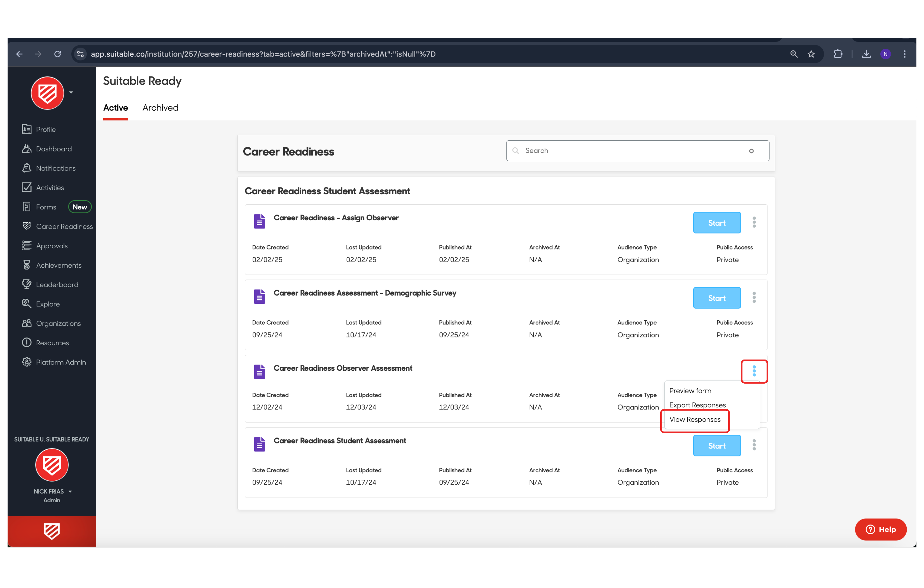The image size is (924, 588).
Task: Open Achievements in the sidebar
Action: (52, 265)
